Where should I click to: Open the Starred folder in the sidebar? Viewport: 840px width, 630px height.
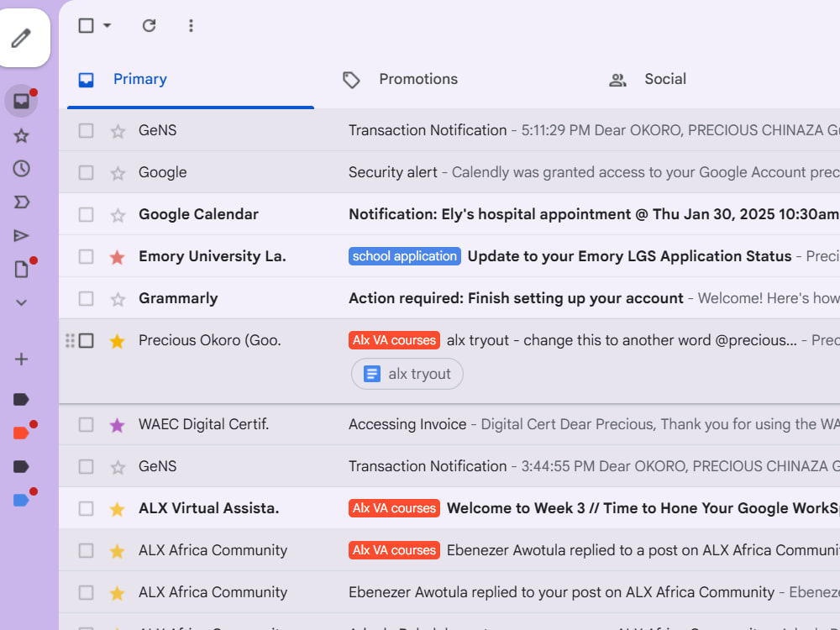coord(22,135)
